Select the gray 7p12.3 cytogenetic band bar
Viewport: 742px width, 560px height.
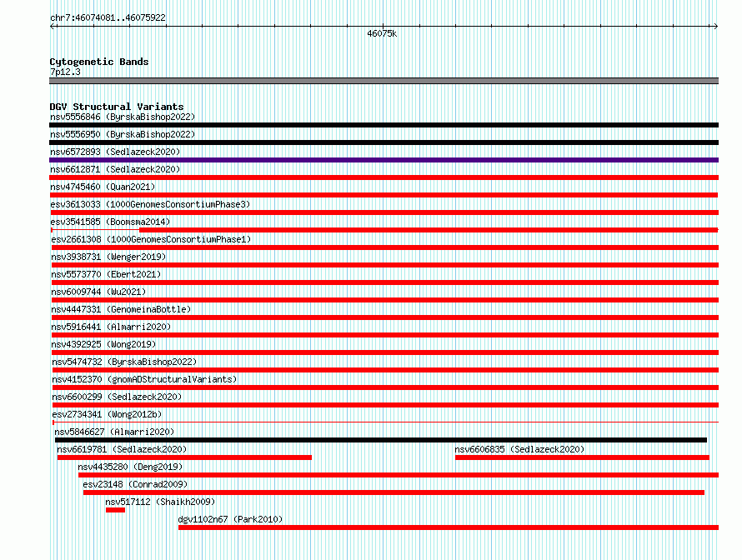384,81
